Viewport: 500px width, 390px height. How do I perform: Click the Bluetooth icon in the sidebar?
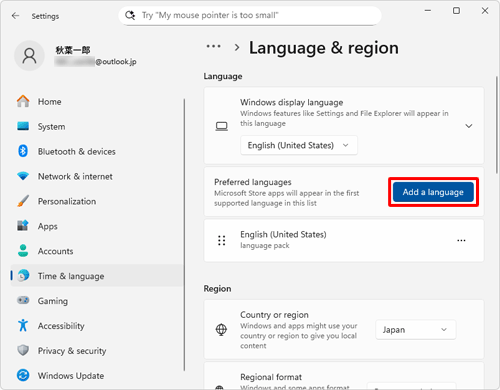tap(23, 151)
